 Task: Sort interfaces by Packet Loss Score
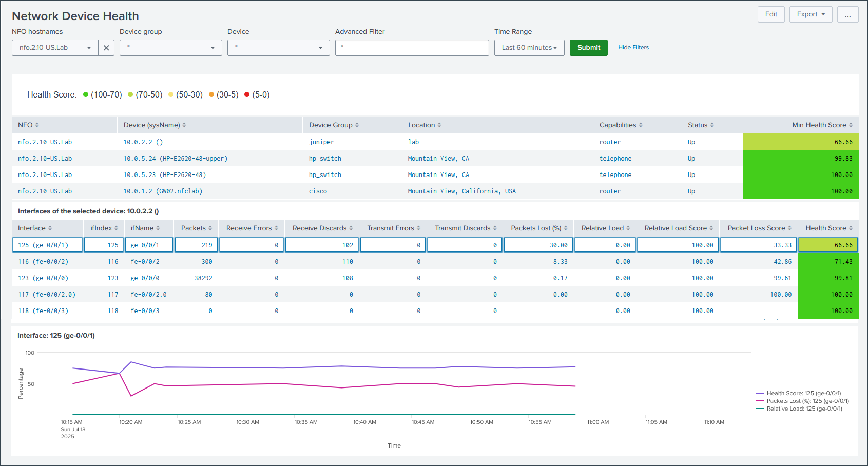coord(759,228)
